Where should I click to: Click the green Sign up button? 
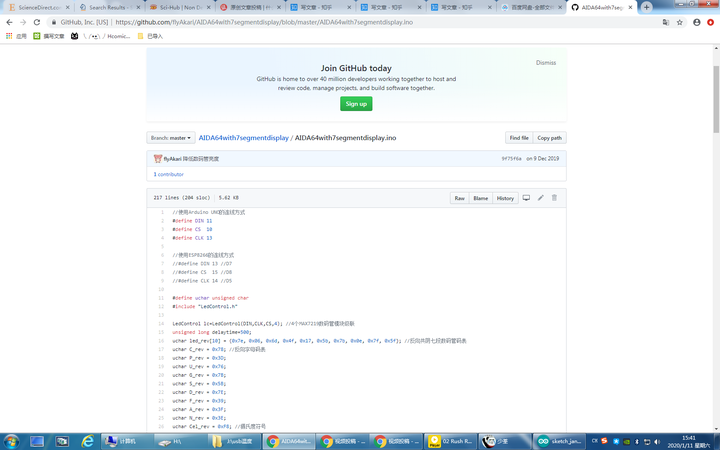click(x=356, y=104)
